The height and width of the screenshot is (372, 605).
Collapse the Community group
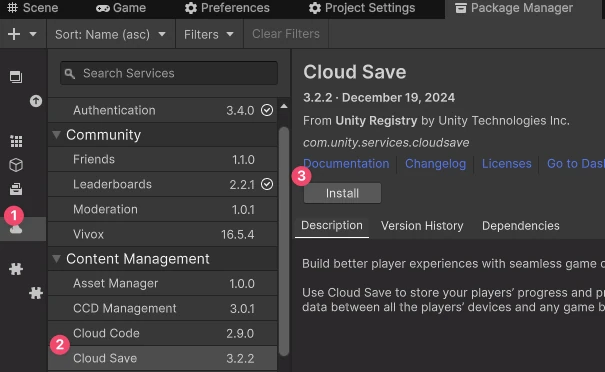[56, 135]
